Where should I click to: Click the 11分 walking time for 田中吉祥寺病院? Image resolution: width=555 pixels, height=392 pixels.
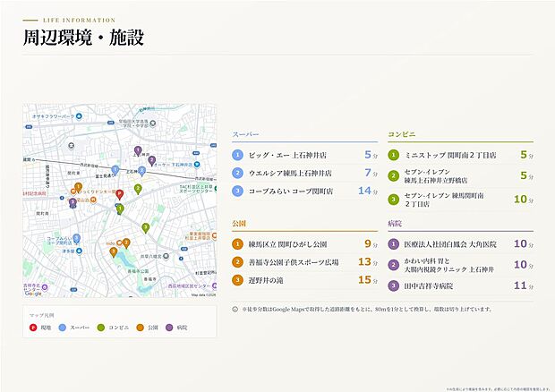click(x=524, y=285)
